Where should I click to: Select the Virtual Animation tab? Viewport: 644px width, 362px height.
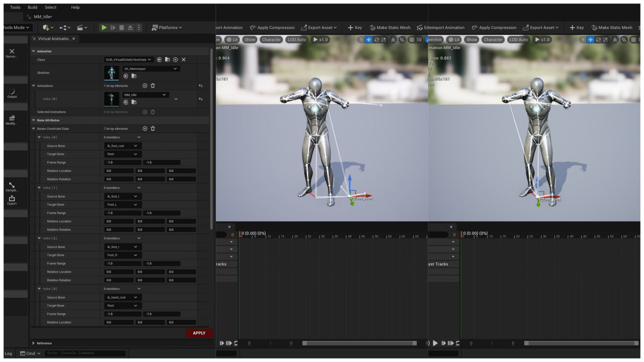pos(54,39)
